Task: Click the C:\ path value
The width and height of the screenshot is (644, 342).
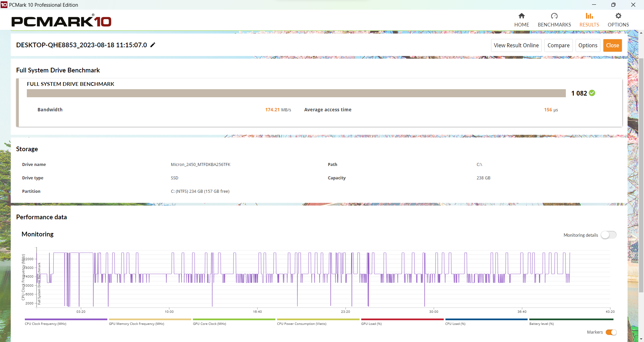Action: click(479, 164)
